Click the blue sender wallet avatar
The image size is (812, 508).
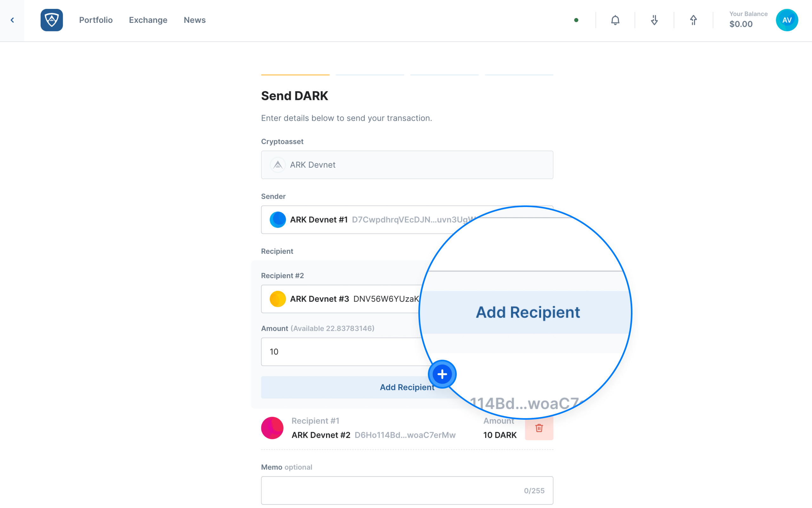[278, 219]
